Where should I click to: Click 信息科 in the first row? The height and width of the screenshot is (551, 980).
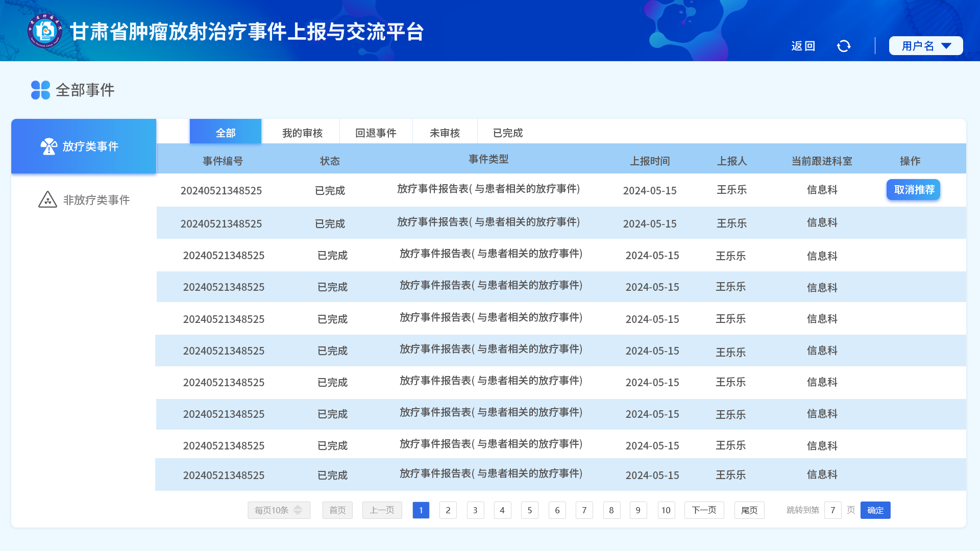pos(822,190)
